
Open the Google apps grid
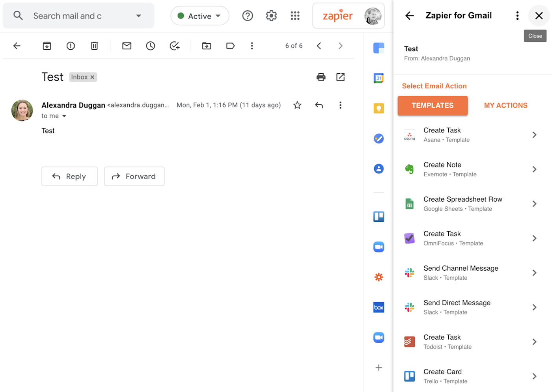(295, 16)
